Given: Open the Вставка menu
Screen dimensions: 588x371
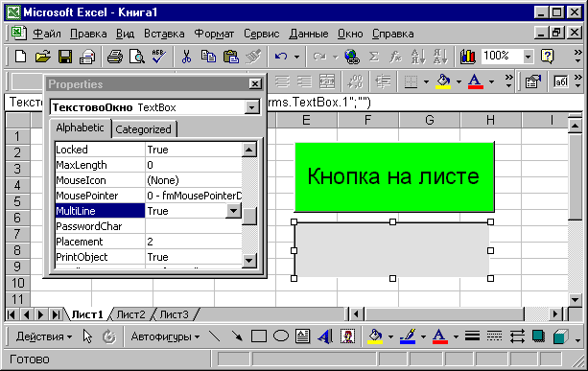Looking at the screenshot, I should coord(164,34).
